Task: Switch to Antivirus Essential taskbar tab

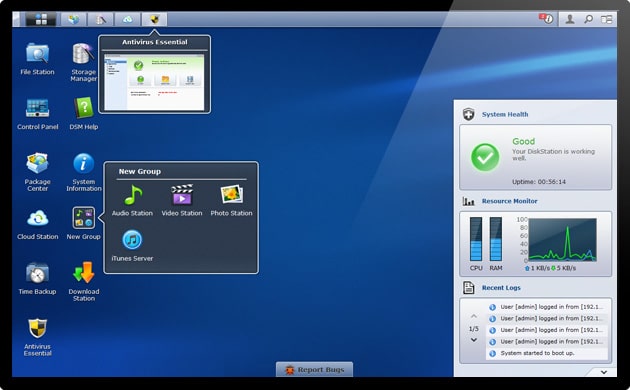Action: (x=154, y=19)
